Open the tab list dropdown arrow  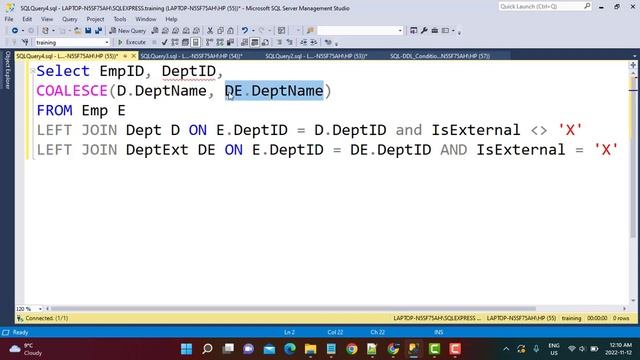click(x=634, y=56)
